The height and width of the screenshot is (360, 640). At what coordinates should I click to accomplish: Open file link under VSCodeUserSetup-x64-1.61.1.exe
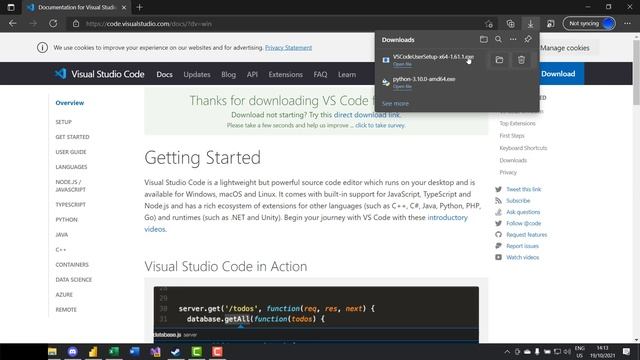click(x=402, y=64)
